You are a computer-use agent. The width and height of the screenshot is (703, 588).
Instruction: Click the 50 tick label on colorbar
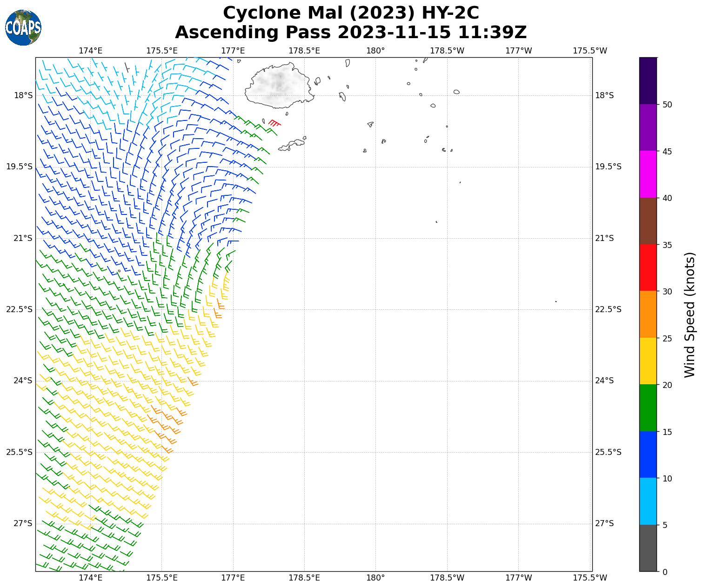pos(667,104)
